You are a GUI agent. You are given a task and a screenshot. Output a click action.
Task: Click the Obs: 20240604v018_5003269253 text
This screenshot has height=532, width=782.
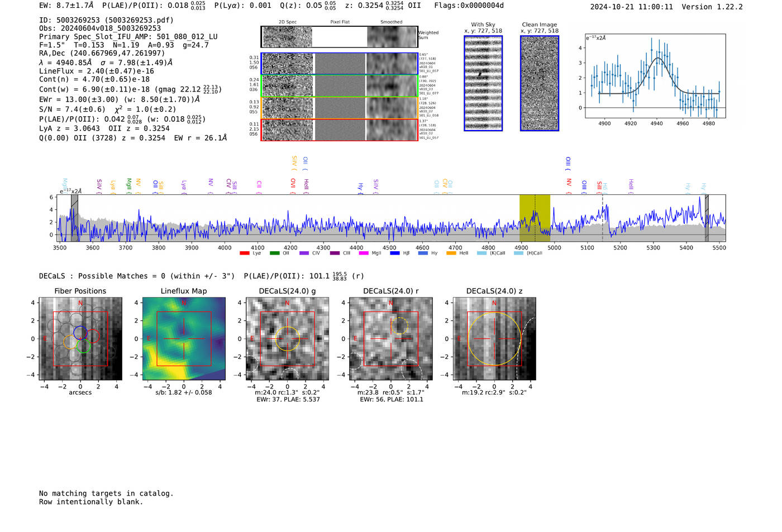click(x=100, y=28)
